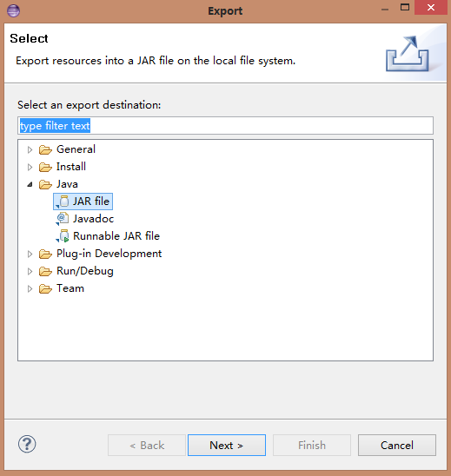Image resolution: width=451 pixels, height=476 pixels.
Task: Click the Plug-in Development folder icon
Action: 45,255
